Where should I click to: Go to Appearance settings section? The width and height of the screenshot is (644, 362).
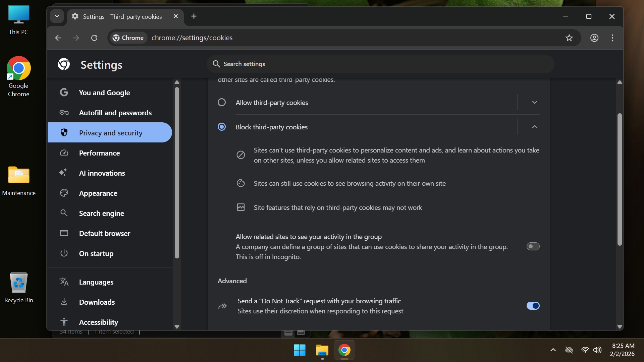tap(98, 193)
